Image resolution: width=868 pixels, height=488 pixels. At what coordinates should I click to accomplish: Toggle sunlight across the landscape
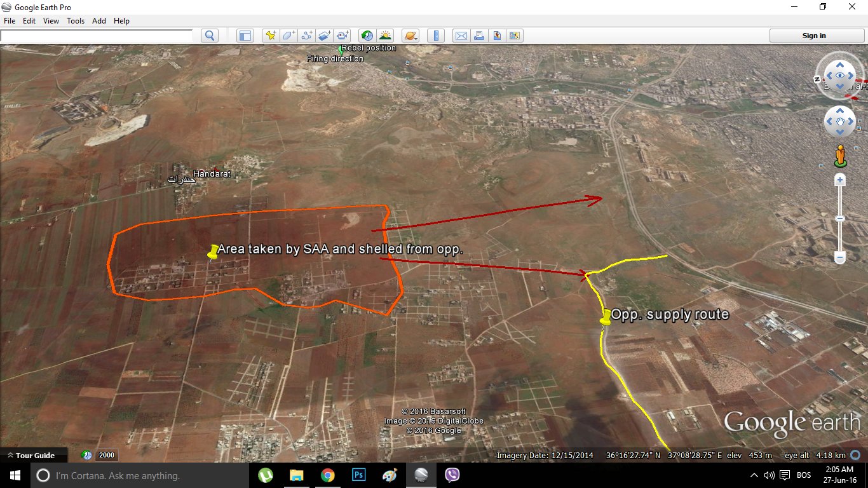tap(384, 36)
